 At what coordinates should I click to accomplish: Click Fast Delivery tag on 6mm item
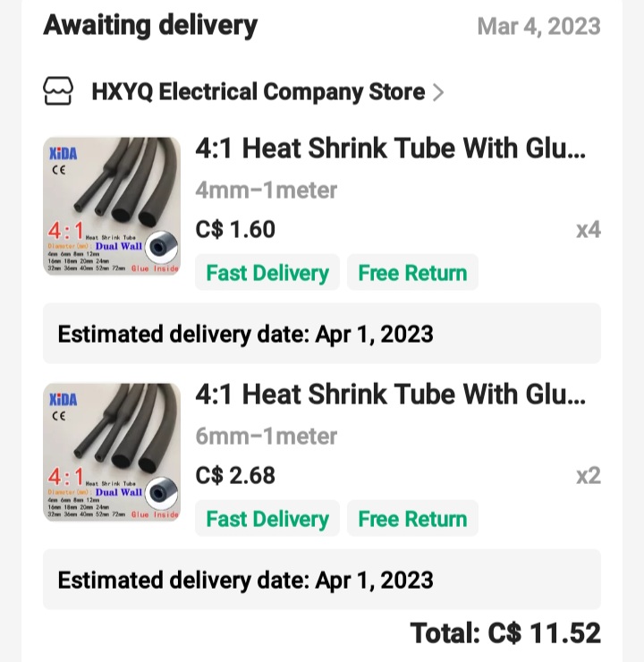tap(267, 519)
